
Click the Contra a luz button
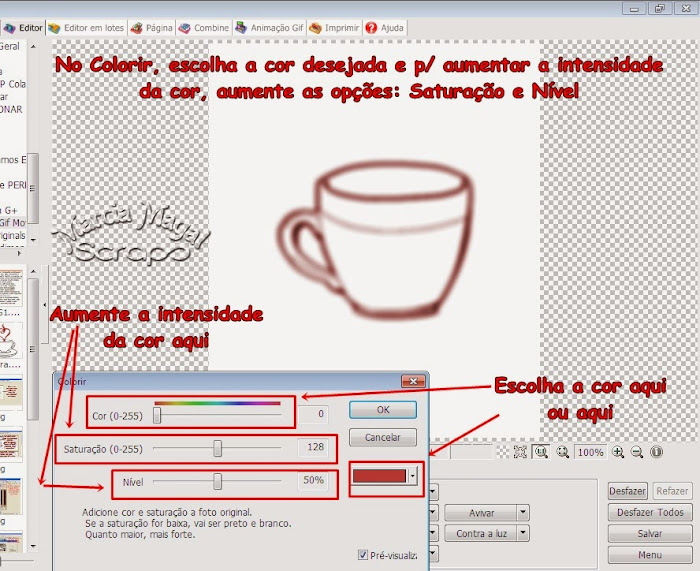tap(481, 533)
